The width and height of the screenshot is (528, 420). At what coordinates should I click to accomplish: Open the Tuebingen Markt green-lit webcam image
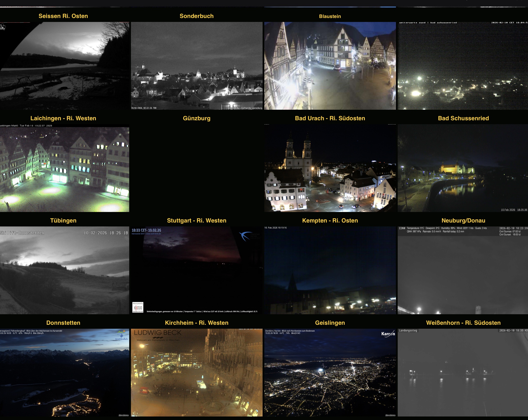coord(64,168)
